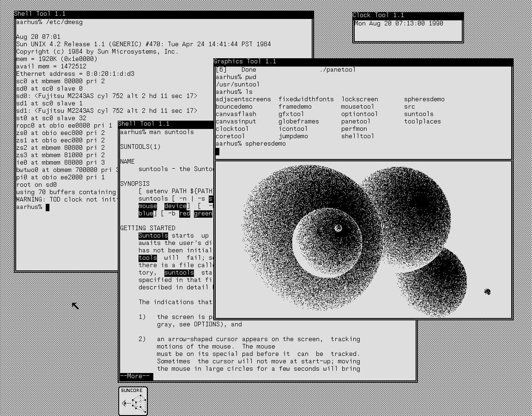Click 'gfxtool' in the ls listing
This screenshot has height=416, width=532.
tap(291, 115)
